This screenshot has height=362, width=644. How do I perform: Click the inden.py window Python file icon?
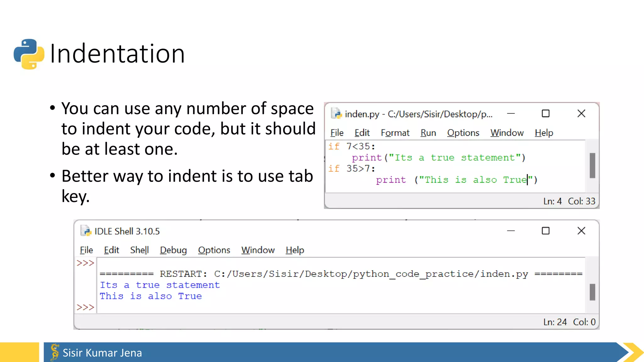pos(336,113)
